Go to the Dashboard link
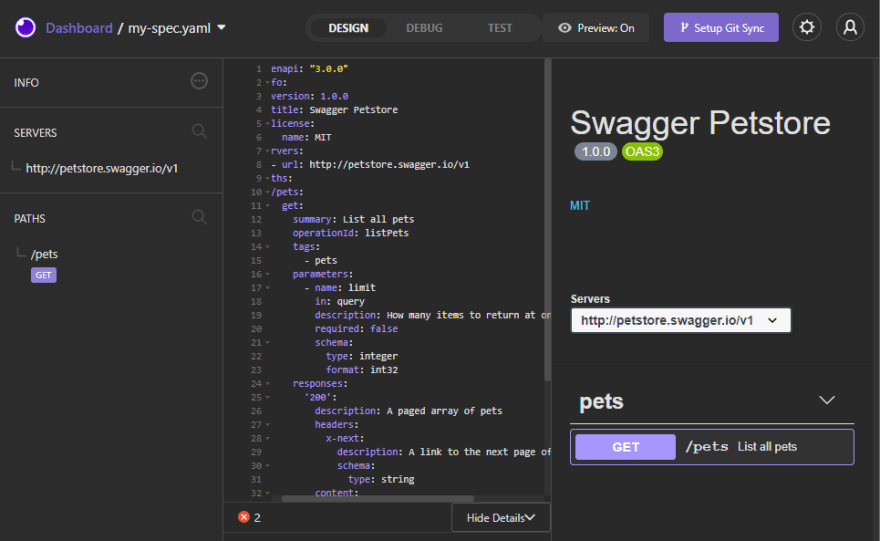The image size is (880, 541). point(79,28)
